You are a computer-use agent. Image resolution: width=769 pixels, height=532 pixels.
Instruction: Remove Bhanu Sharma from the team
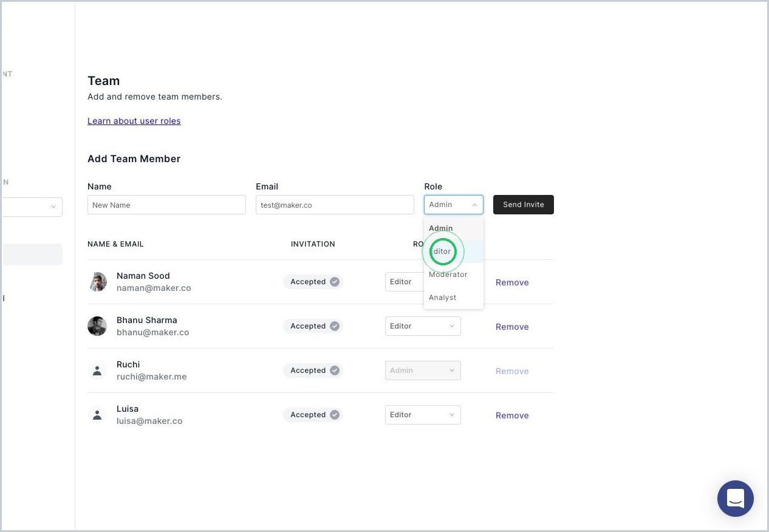(512, 327)
